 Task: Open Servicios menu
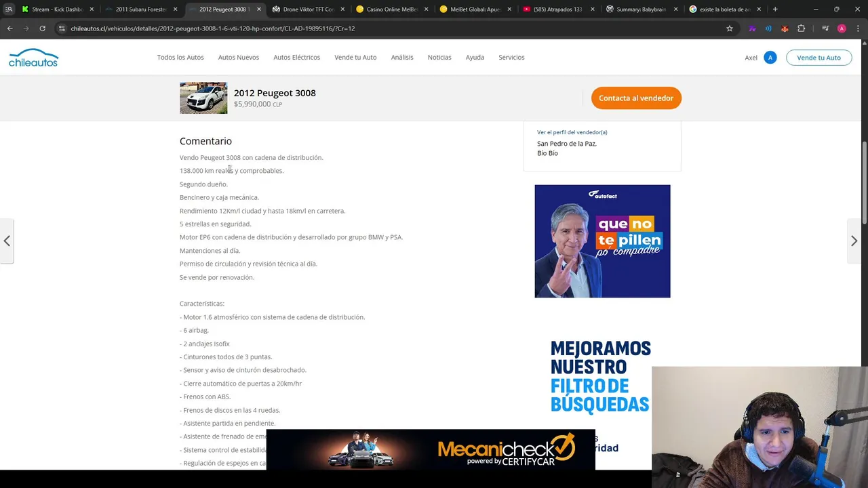[x=511, y=58]
